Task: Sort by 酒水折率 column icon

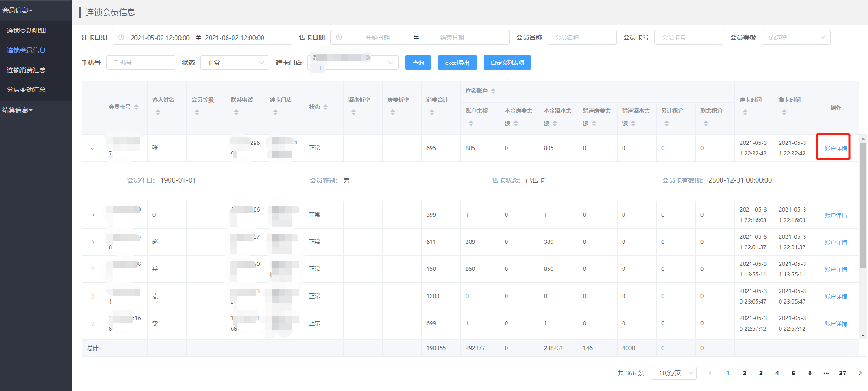Action: [x=354, y=112]
